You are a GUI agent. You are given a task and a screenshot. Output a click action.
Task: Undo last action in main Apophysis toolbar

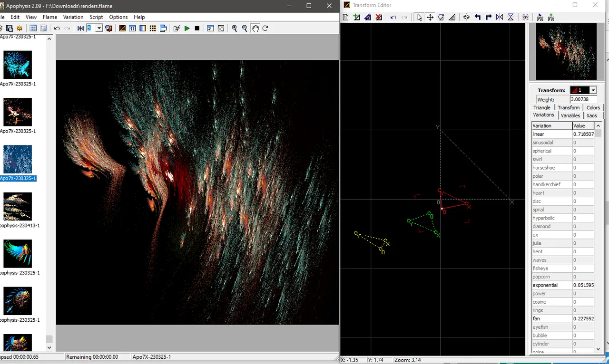pos(57,29)
